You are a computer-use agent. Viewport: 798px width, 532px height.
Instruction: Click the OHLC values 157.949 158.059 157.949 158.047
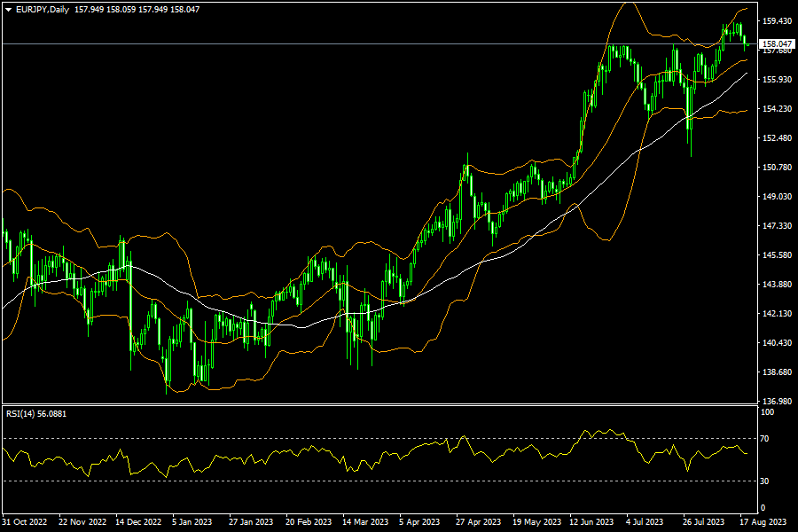137,10
